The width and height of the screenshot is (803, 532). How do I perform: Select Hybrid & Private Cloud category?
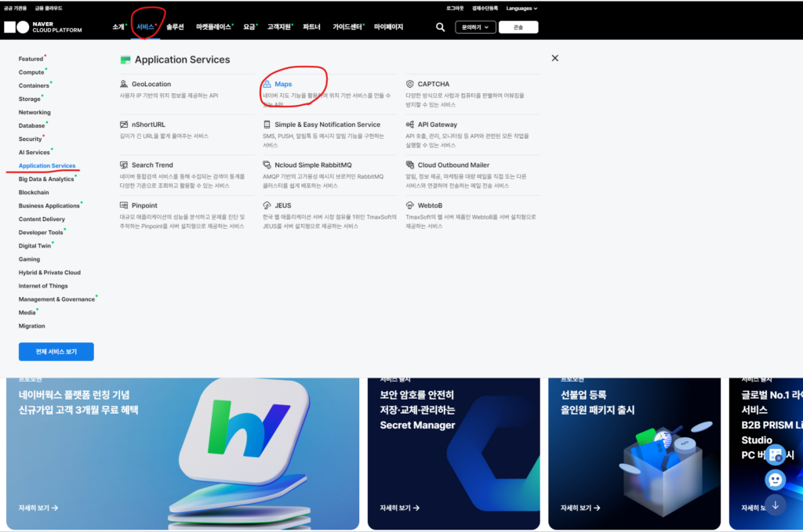tap(49, 272)
